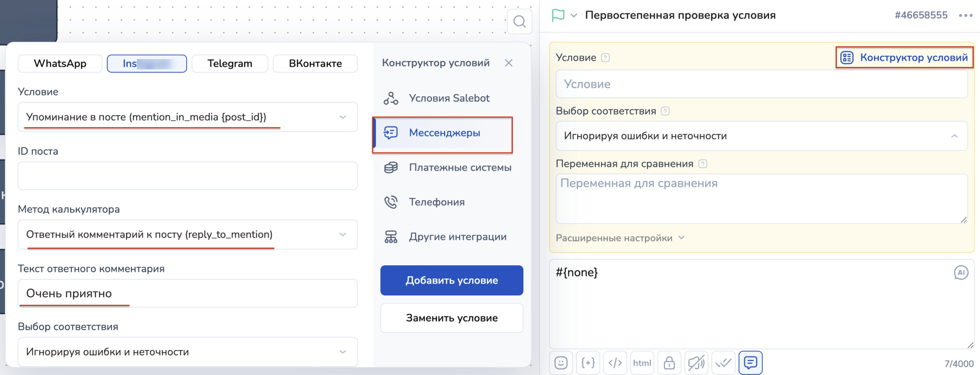Toggle the highlighted message bubble button
980x375 pixels.
point(750,363)
